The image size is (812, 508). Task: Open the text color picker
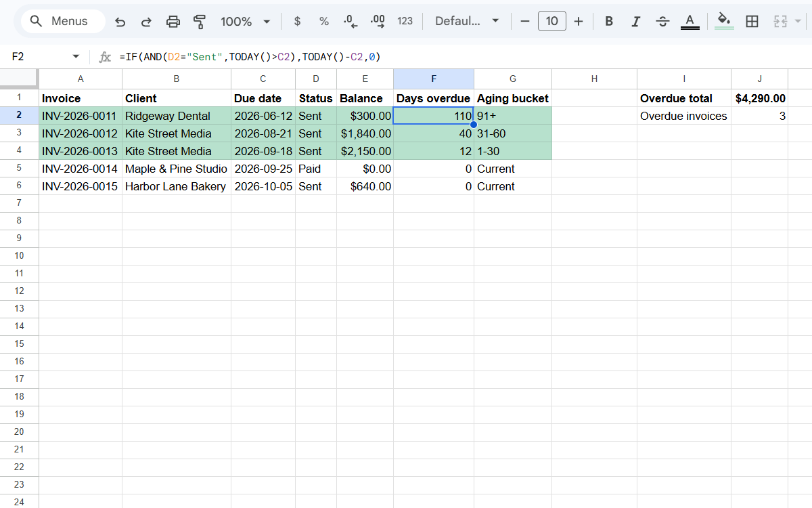[x=690, y=22]
